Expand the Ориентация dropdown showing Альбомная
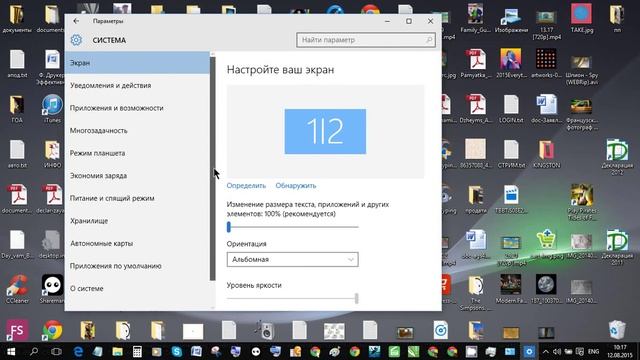The image size is (640, 360). [293, 259]
